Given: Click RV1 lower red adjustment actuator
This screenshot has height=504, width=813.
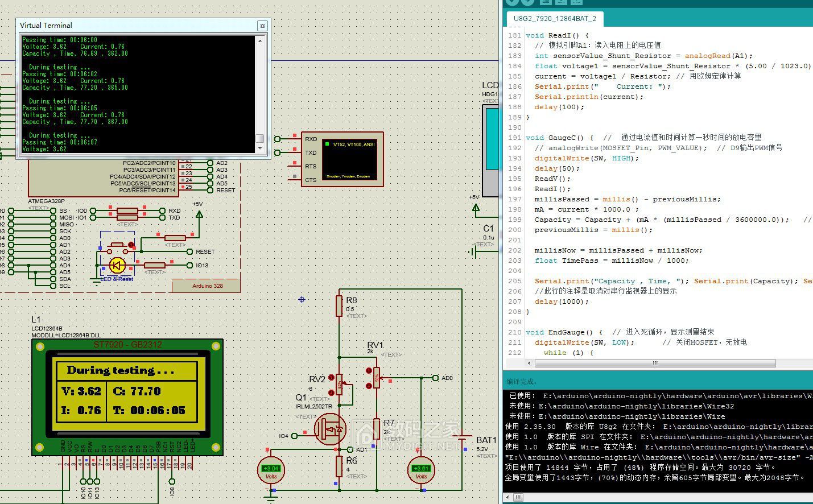Looking at the screenshot, I should 368,386.
